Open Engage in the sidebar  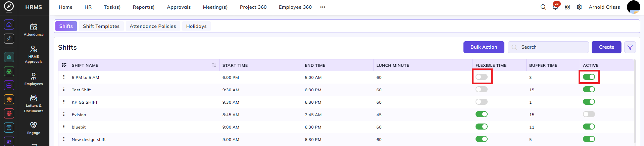[34, 128]
